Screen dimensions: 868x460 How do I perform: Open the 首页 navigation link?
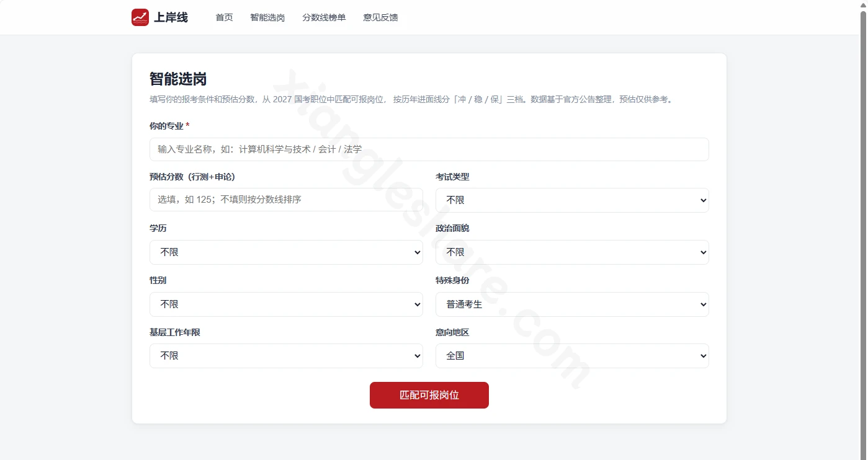pos(224,17)
